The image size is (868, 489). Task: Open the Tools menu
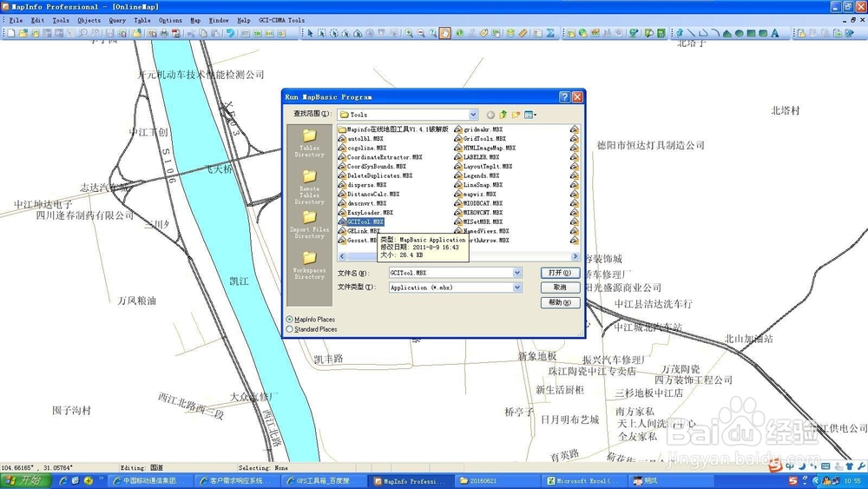61,20
